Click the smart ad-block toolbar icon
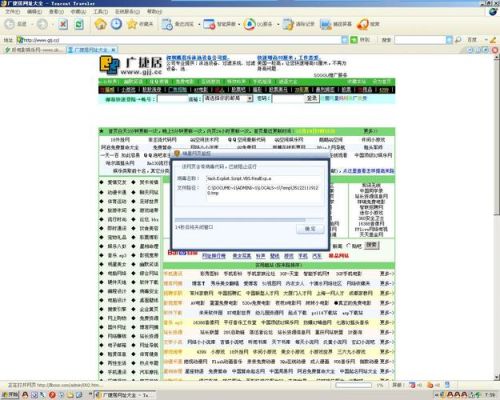 (209, 24)
